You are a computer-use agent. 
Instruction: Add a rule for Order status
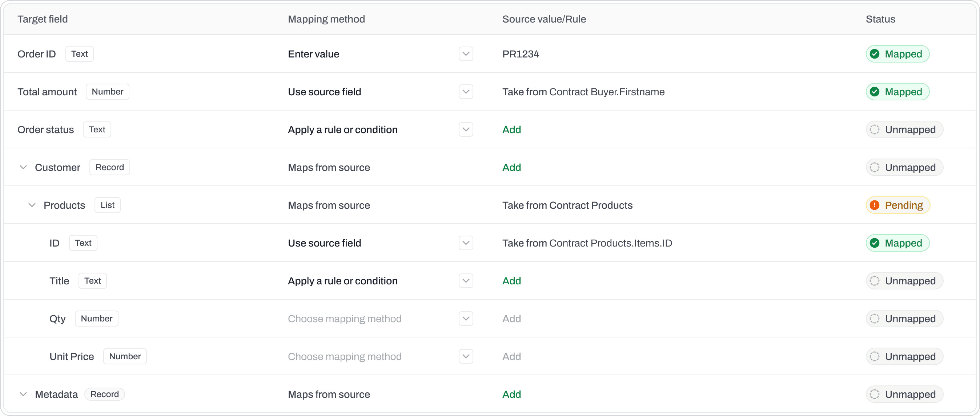[511, 130]
